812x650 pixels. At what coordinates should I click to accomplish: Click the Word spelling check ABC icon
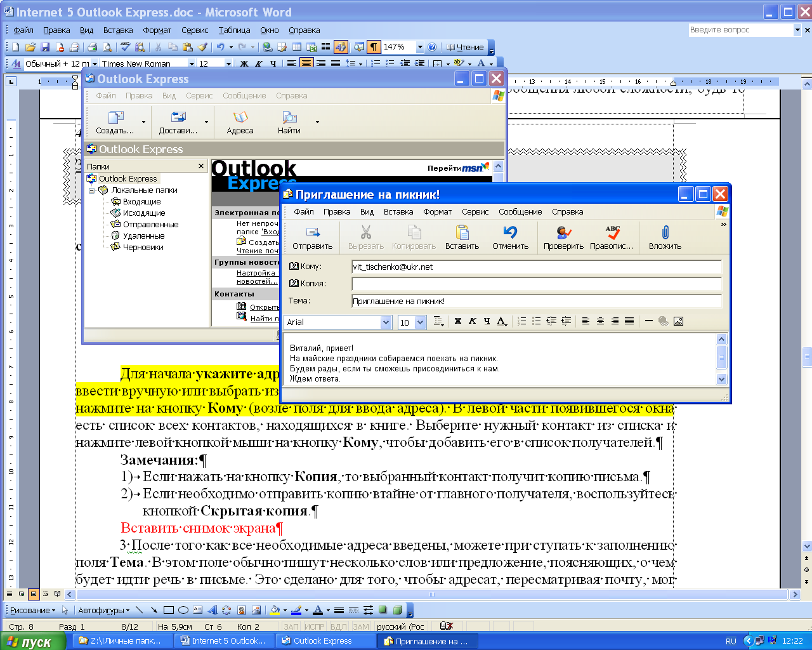click(x=126, y=47)
